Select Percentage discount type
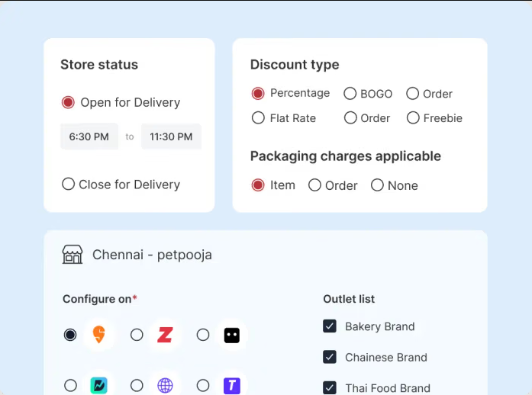 coord(258,93)
